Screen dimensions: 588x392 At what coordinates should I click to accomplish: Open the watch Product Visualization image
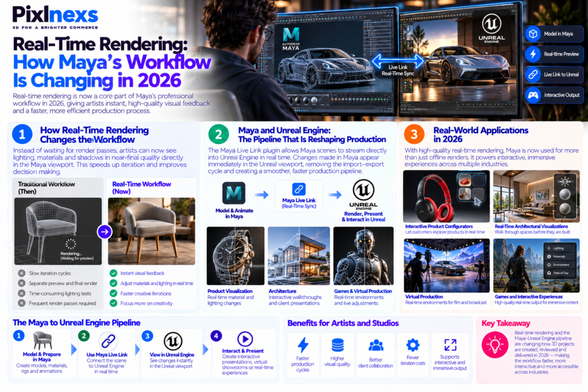point(235,256)
